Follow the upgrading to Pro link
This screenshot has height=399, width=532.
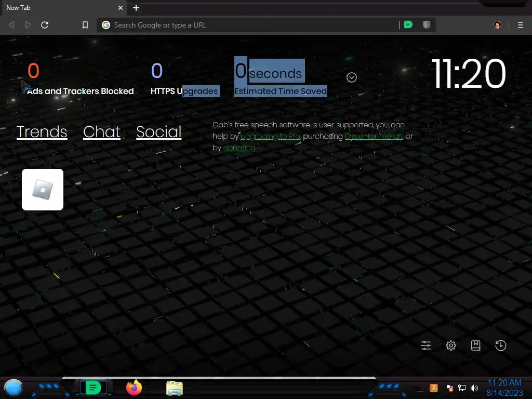coord(270,137)
